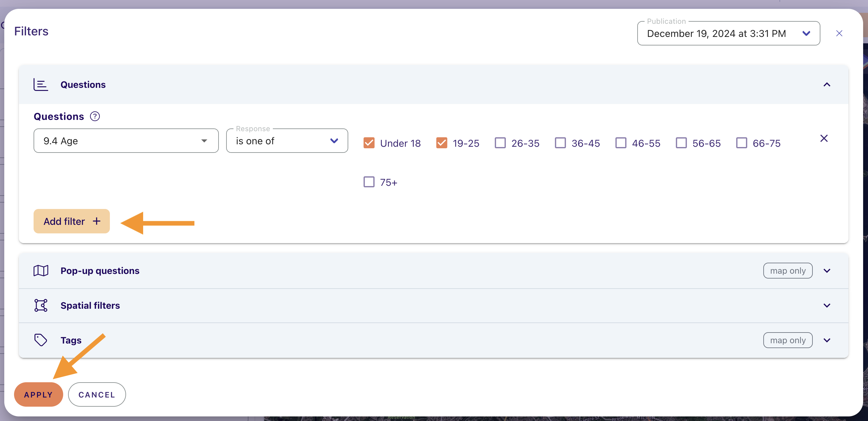Open the Publication date dropdown
The width and height of the screenshot is (868, 421).
729,33
